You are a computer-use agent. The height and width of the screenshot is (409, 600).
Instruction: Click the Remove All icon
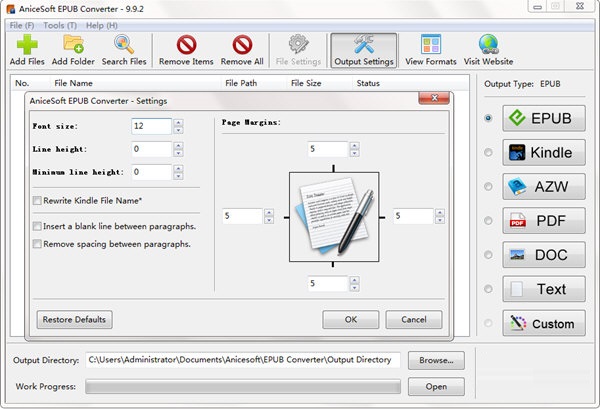click(242, 45)
